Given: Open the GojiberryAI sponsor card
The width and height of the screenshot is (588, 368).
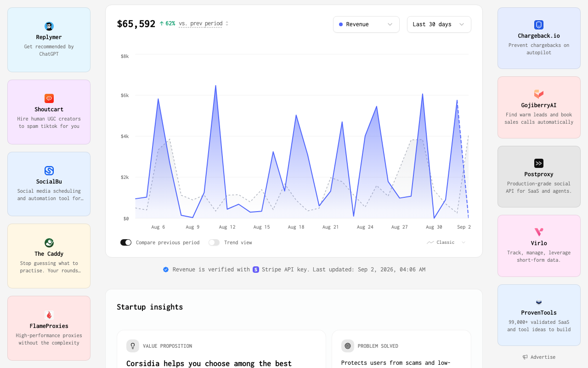Looking at the screenshot, I should [x=539, y=107].
